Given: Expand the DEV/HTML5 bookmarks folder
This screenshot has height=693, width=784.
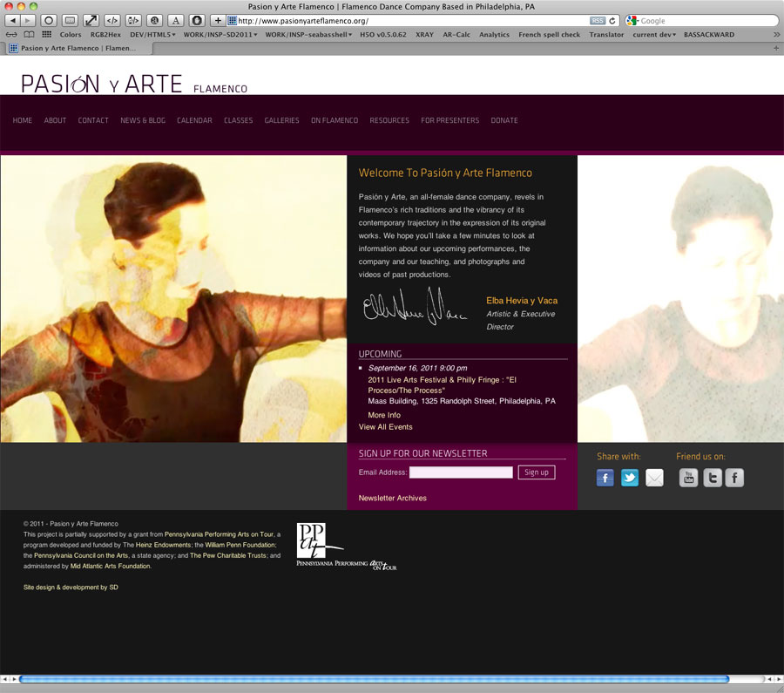Looking at the screenshot, I should [152, 35].
